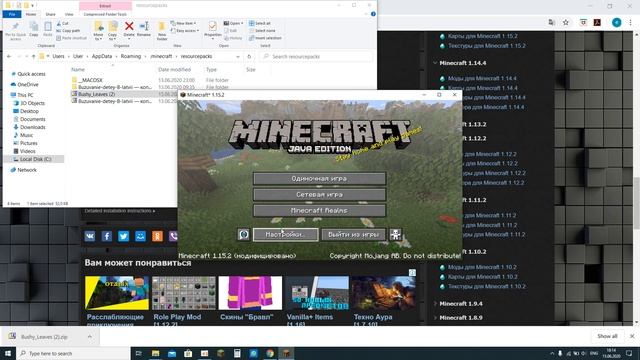Open New item dropdown in ribbon
Image resolution: width=640 pixels, height=360 pixels.
pyautogui.click(x=183, y=23)
